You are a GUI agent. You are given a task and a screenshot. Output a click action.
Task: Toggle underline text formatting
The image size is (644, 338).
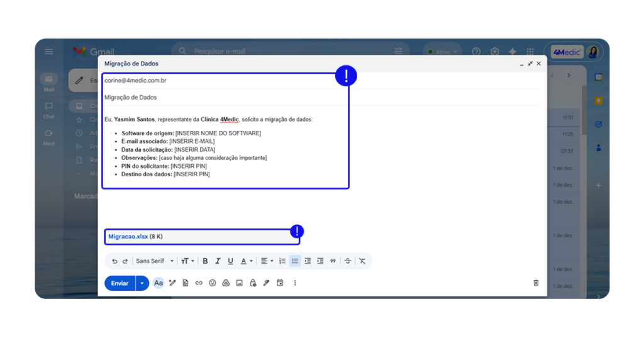(x=230, y=261)
